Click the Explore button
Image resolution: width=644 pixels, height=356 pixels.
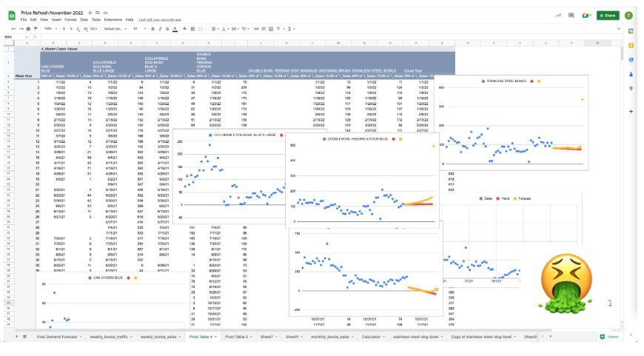pos(609,337)
